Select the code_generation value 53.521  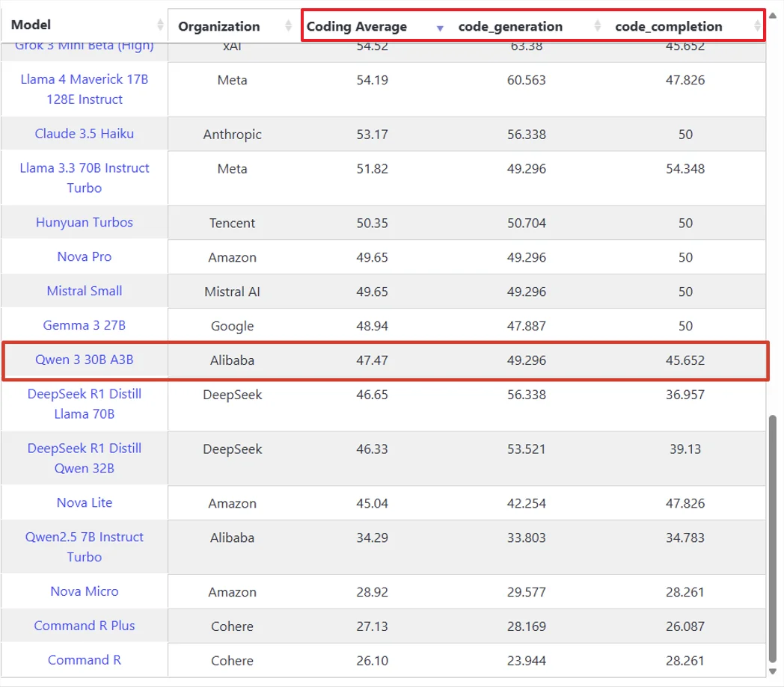tap(527, 449)
